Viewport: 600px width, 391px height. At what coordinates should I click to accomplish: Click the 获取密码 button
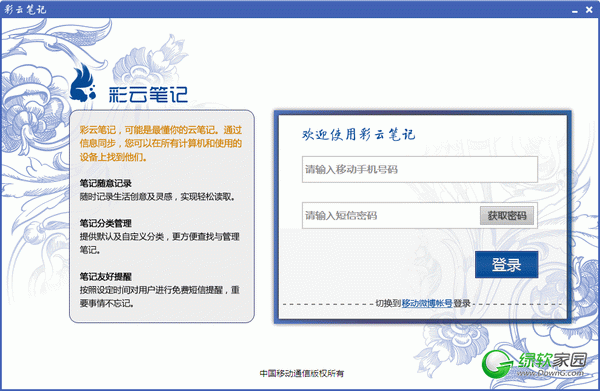pos(507,216)
